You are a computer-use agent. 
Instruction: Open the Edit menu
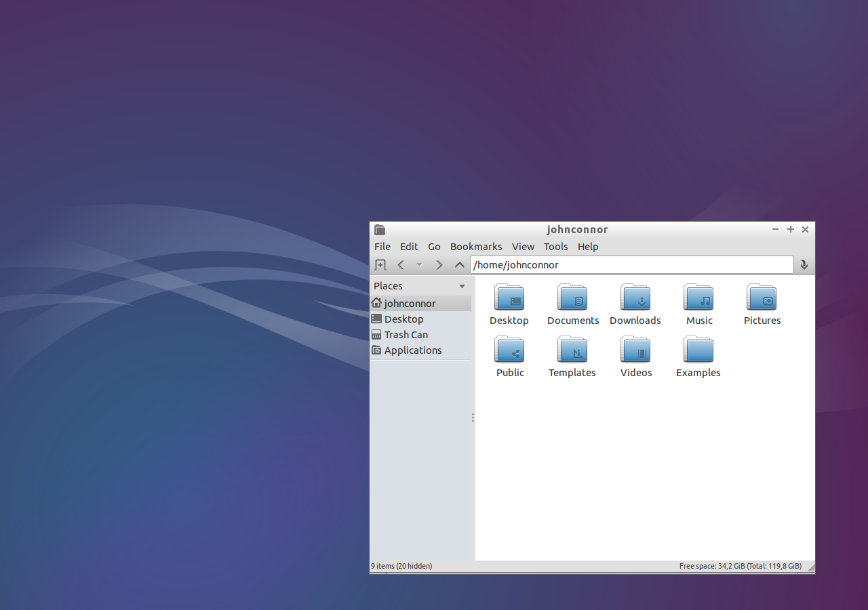(x=409, y=247)
